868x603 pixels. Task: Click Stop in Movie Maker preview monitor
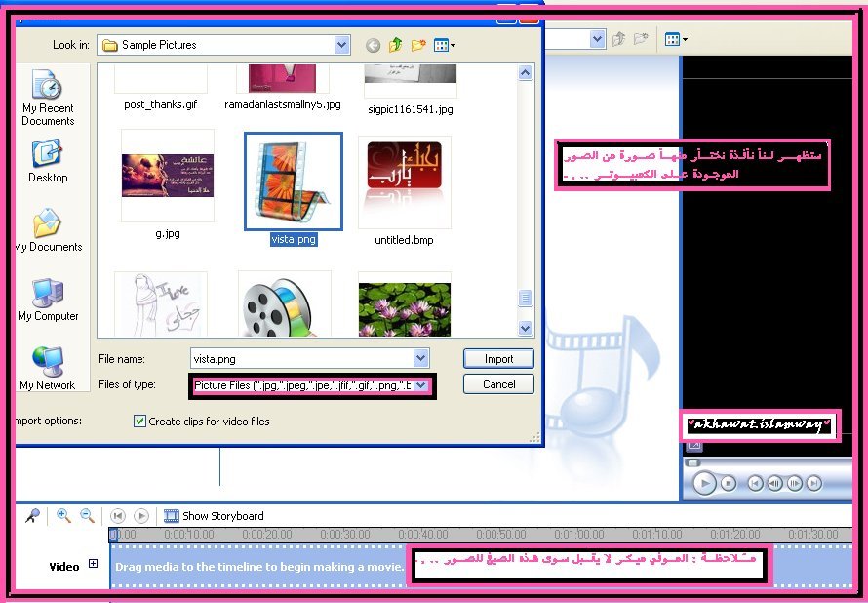729,483
